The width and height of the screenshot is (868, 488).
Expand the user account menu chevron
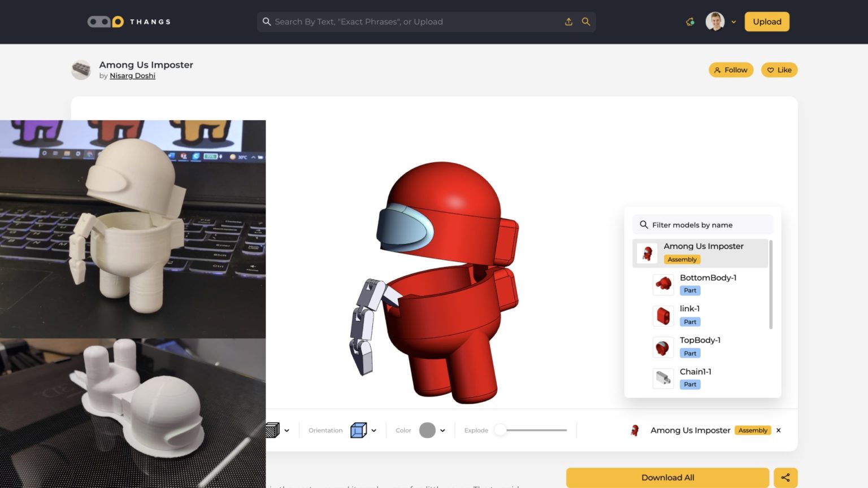click(x=734, y=21)
